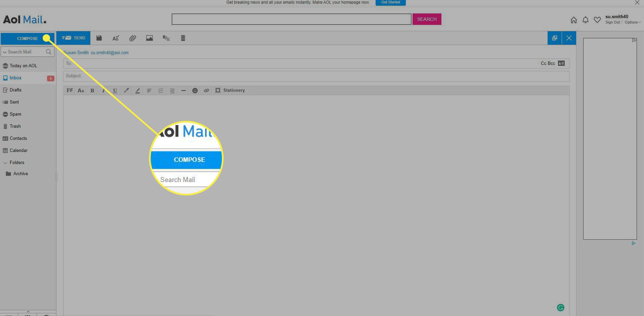Open the highlight color picker
Viewport: 644px width, 316px height.
pyautogui.click(x=138, y=90)
